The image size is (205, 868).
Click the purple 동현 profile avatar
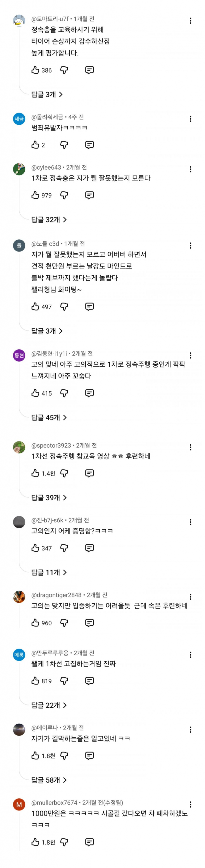point(19,355)
